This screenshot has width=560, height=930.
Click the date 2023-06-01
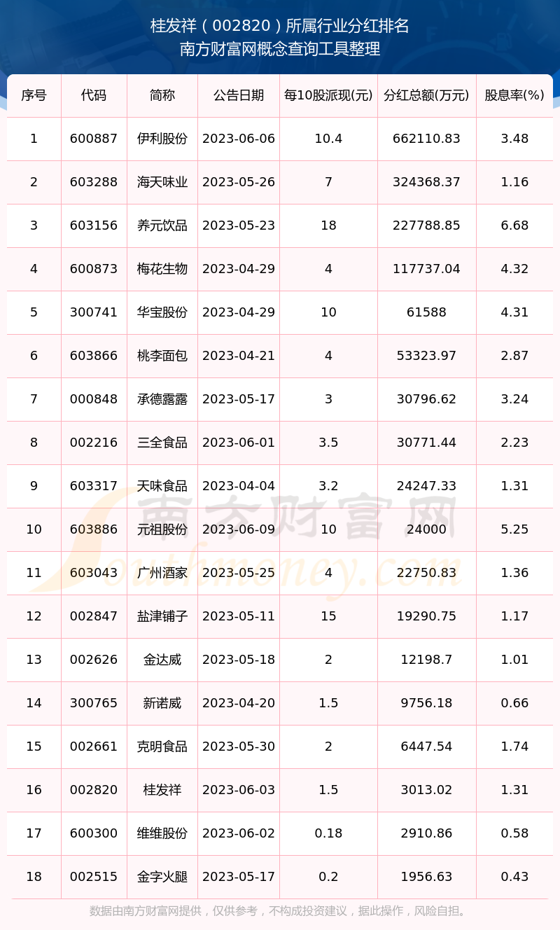click(239, 443)
